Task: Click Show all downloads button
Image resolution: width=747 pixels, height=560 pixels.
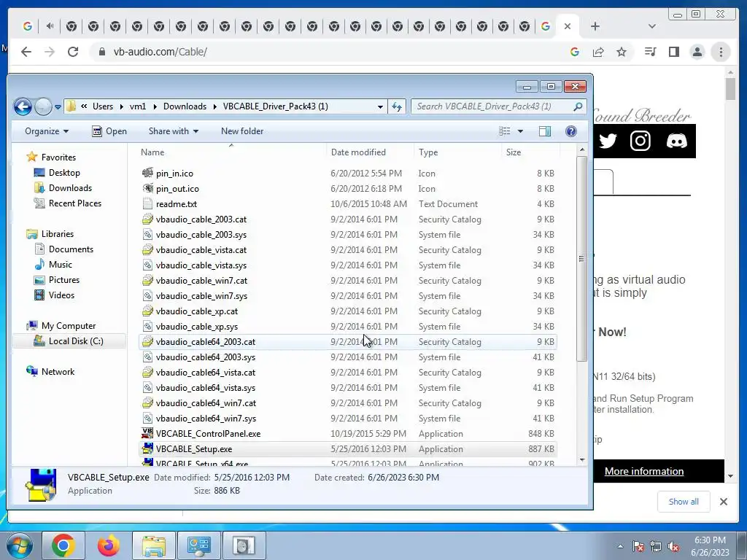Action: click(684, 502)
